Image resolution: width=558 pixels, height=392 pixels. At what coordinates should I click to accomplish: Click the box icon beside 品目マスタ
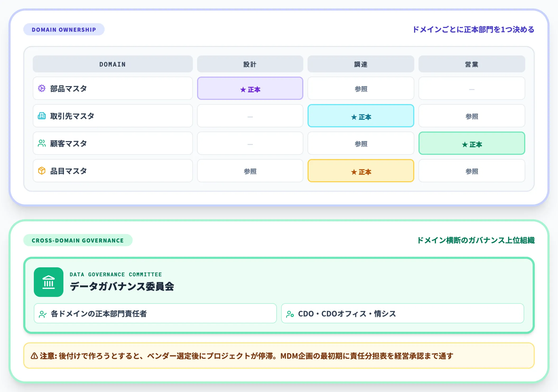click(42, 171)
